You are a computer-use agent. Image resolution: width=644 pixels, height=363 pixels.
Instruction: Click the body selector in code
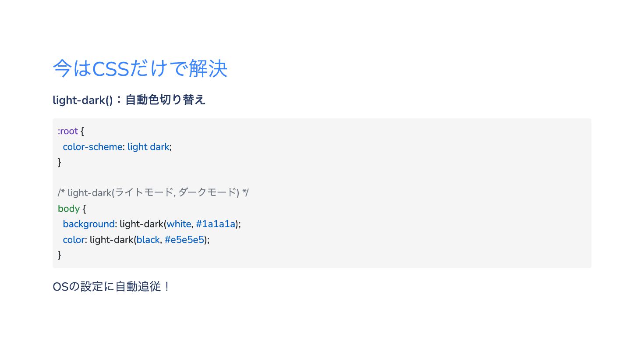pos(69,209)
